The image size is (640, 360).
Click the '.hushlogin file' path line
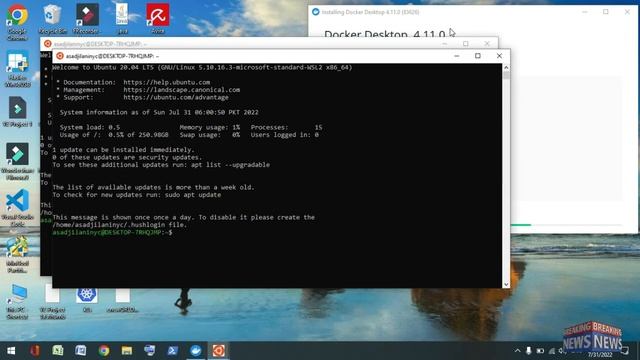pyautogui.click(x=119, y=224)
